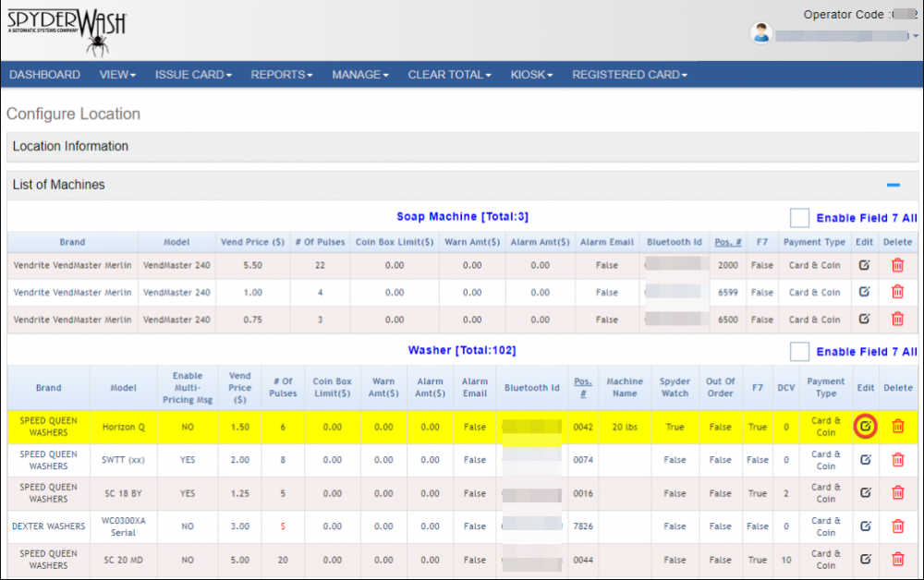The image size is (924, 580).
Task: Go to the DASHBOARD page
Action: (x=44, y=75)
